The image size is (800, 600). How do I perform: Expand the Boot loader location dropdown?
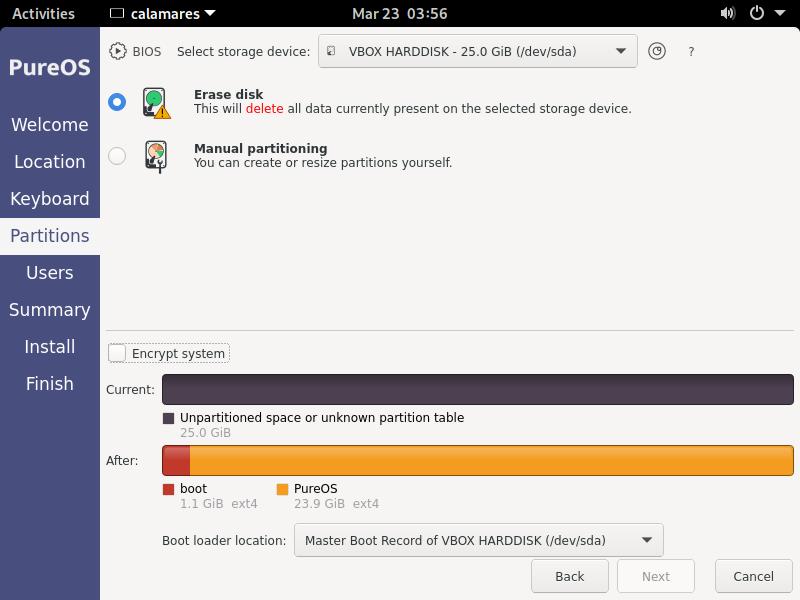(478, 540)
